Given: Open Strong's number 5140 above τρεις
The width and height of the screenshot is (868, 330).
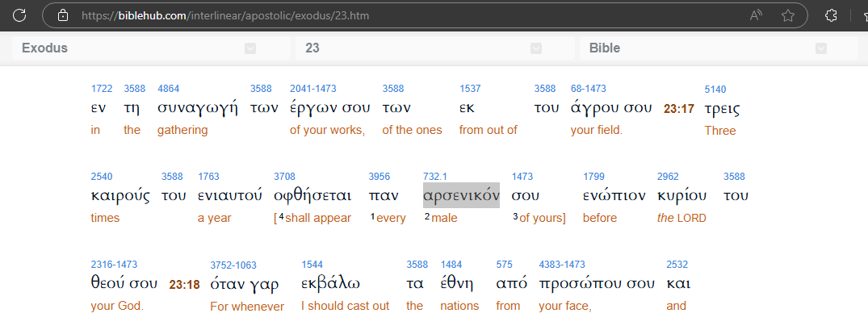Looking at the screenshot, I should point(715,89).
